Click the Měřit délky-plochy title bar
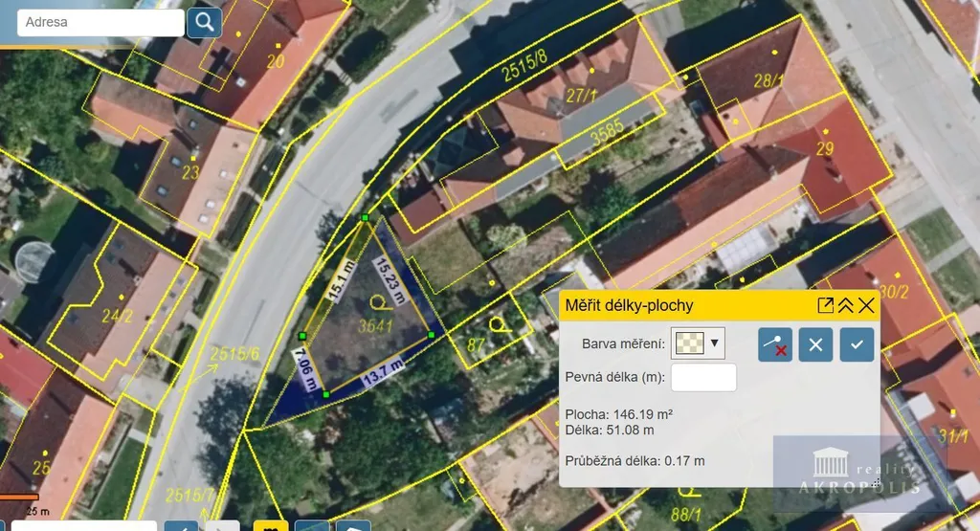Screen dimensions: 980x531 point(670,305)
